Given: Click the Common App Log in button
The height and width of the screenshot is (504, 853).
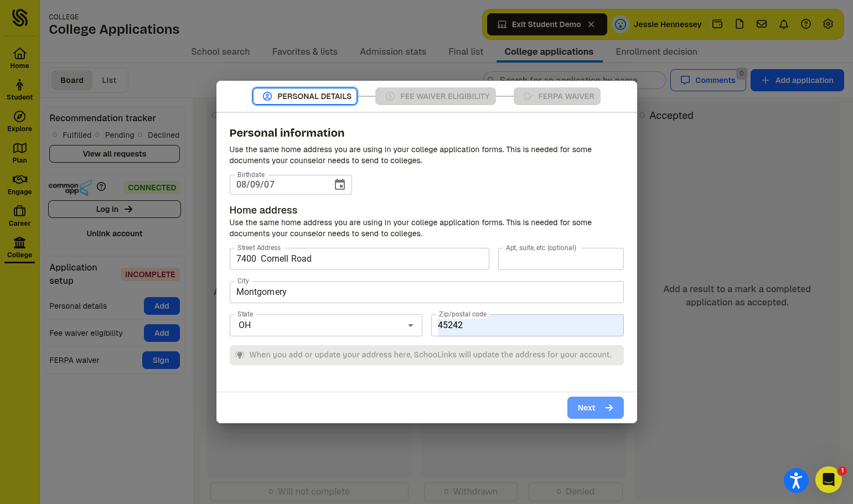Looking at the screenshot, I should tap(115, 209).
